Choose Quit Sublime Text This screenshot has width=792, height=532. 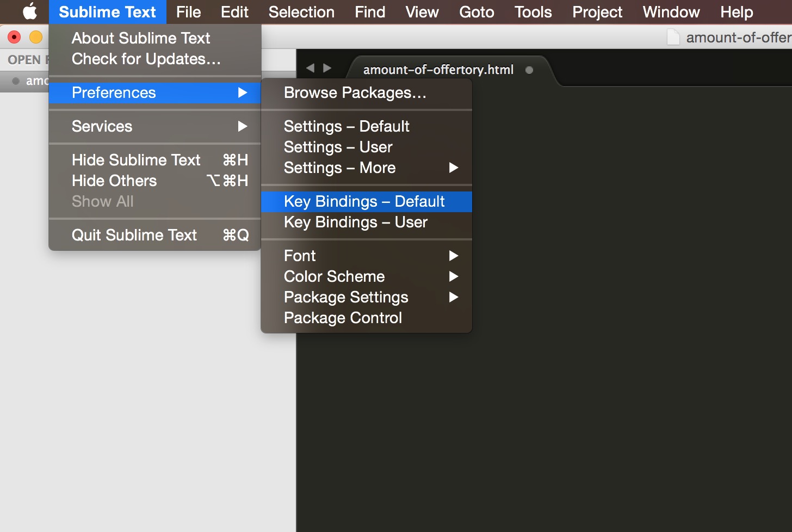pyautogui.click(x=155, y=235)
